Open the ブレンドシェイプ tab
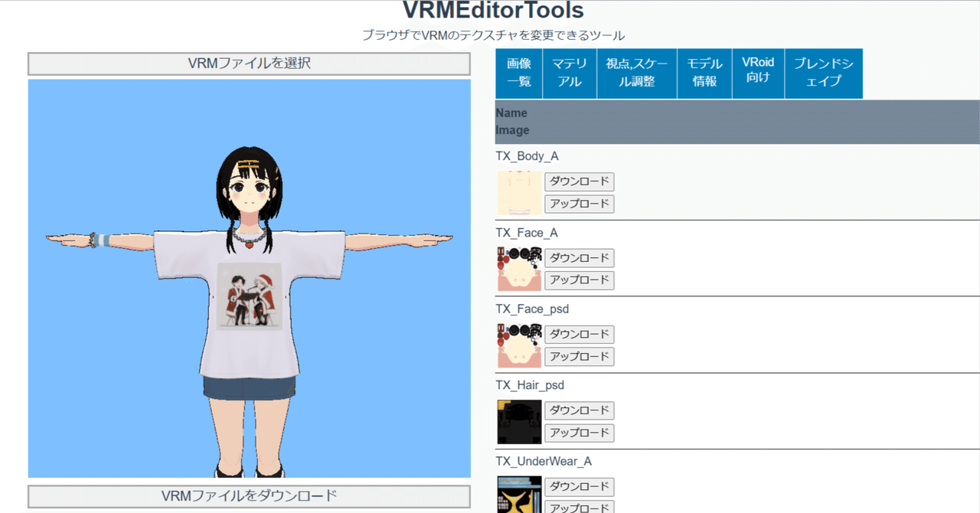980x513 pixels. 823,73
